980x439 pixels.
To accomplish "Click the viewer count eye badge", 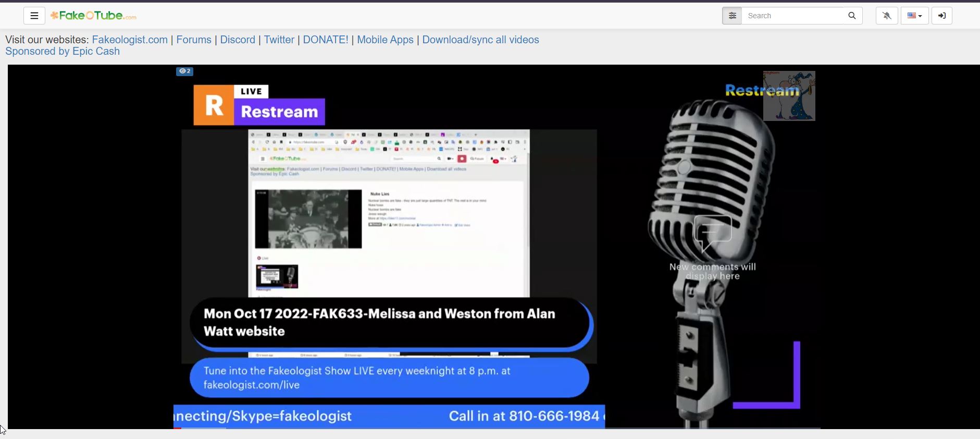I will tap(185, 71).
